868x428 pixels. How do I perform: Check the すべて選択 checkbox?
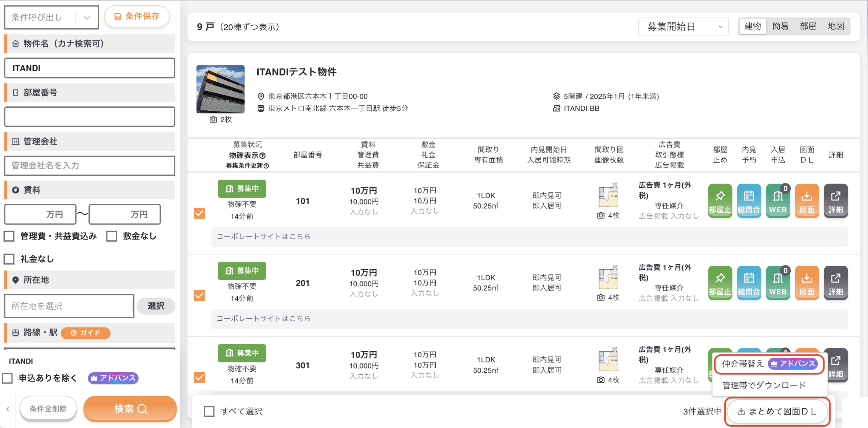[x=209, y=411]
